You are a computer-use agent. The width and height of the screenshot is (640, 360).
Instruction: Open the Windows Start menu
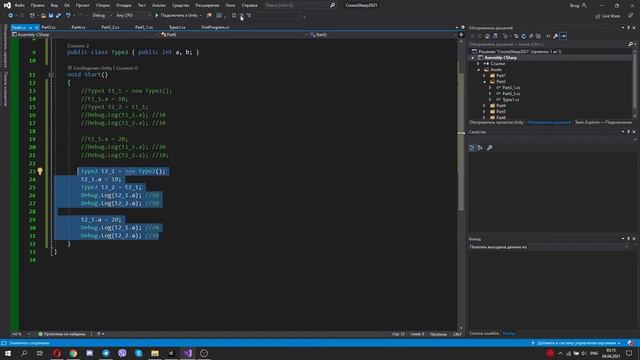8,353
